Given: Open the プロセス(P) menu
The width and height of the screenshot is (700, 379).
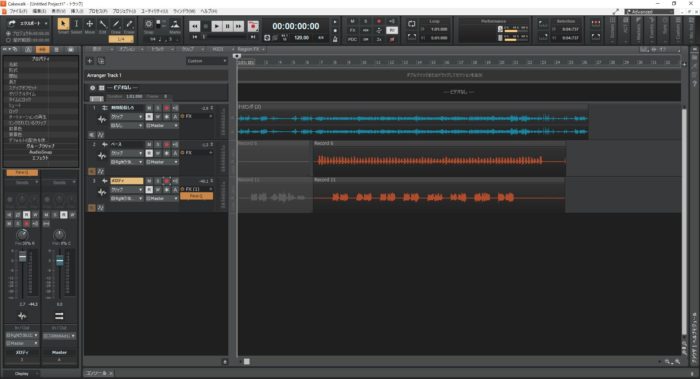Looking at the screenshot, I should pyautogui.click(x=98, y=11).
